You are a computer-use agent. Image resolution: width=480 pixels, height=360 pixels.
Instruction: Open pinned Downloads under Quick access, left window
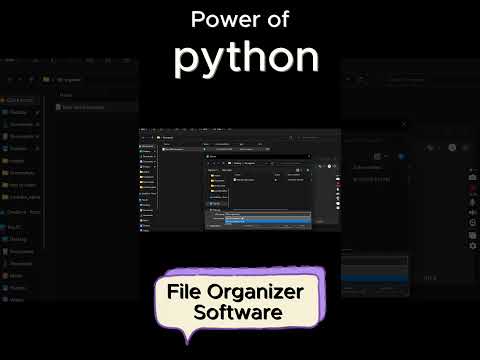[20, 124]
